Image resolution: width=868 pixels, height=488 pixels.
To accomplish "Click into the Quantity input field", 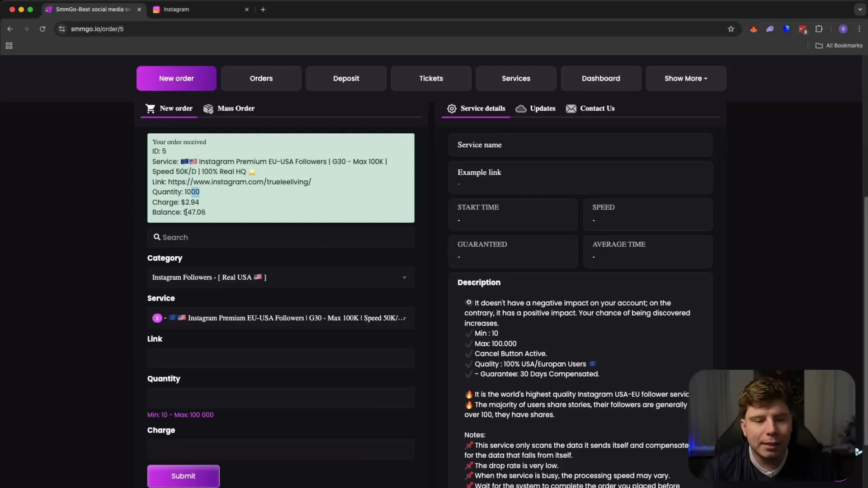I will pos(280,398).
